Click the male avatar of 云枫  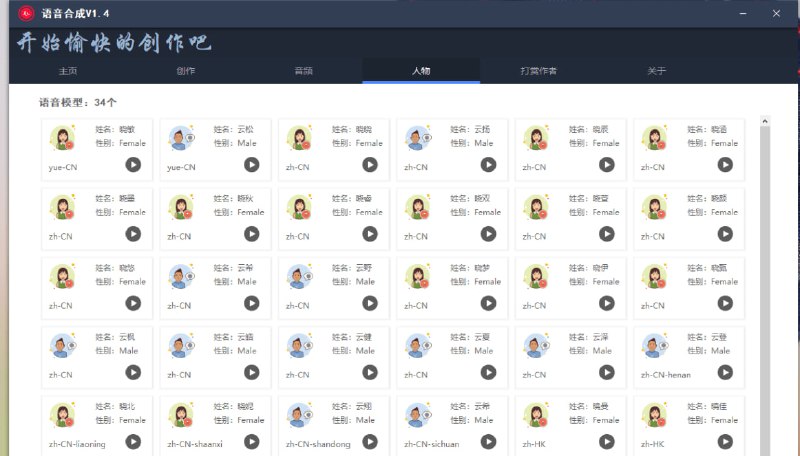click(x=63, y=346)
